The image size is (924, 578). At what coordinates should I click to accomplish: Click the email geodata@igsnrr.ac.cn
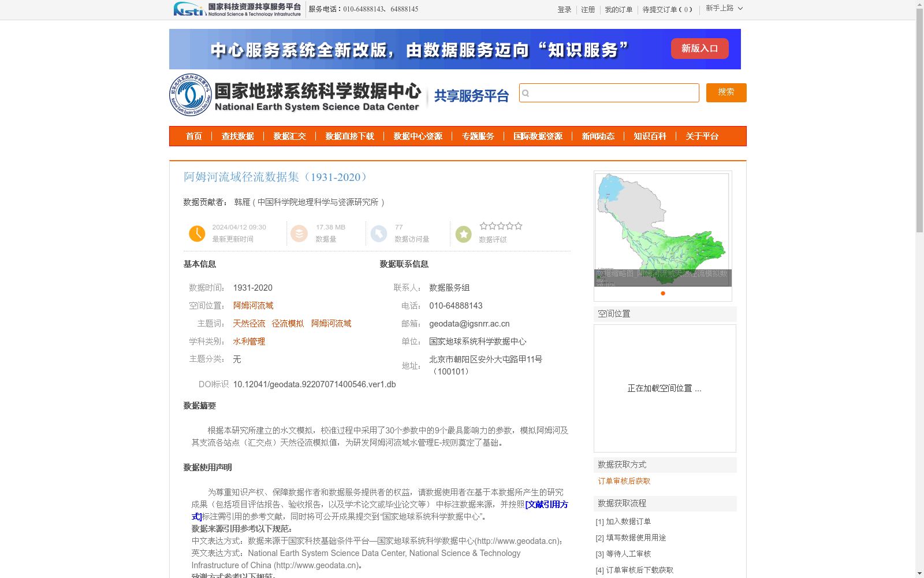[470, 324]
